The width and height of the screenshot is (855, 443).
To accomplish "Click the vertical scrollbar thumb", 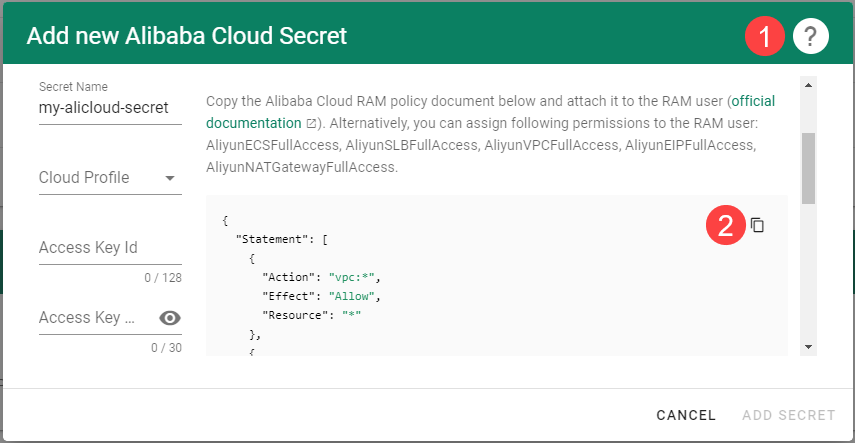I will (808, 168).
